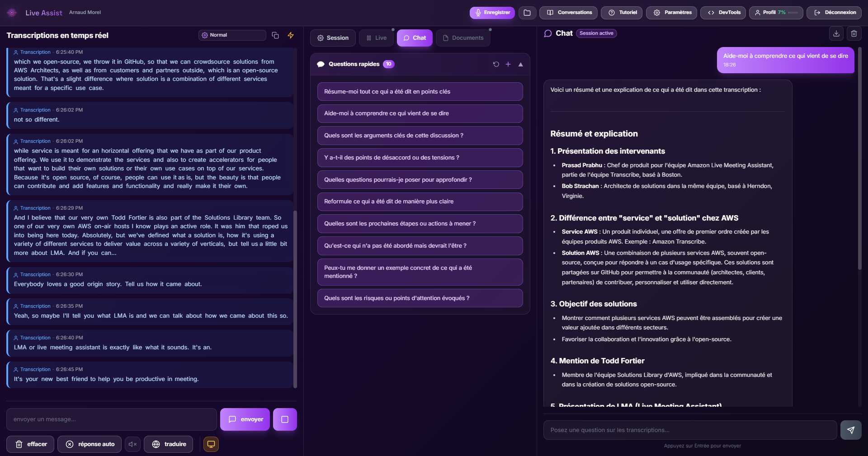Collapse the Questions rapides panel

click(x=521, y=64)
